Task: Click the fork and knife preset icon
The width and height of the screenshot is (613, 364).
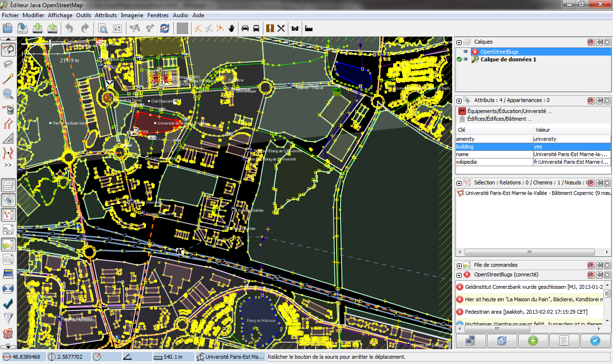Action: coord(281,28)
